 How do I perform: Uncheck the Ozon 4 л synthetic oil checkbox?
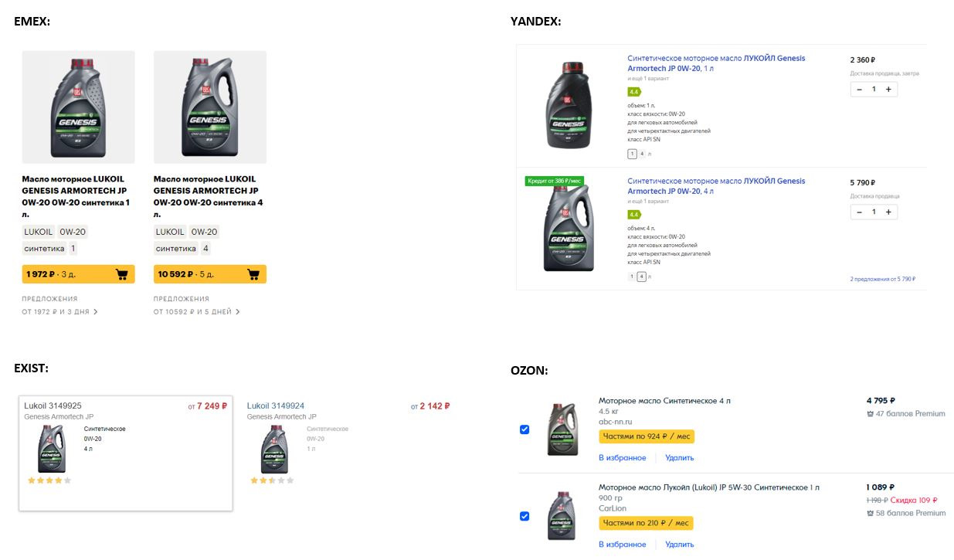click(x=525, y=429)
